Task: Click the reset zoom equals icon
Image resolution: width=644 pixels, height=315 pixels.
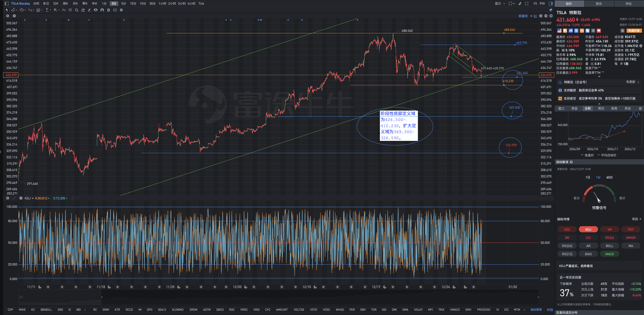Action: click(x=541, y=16)
